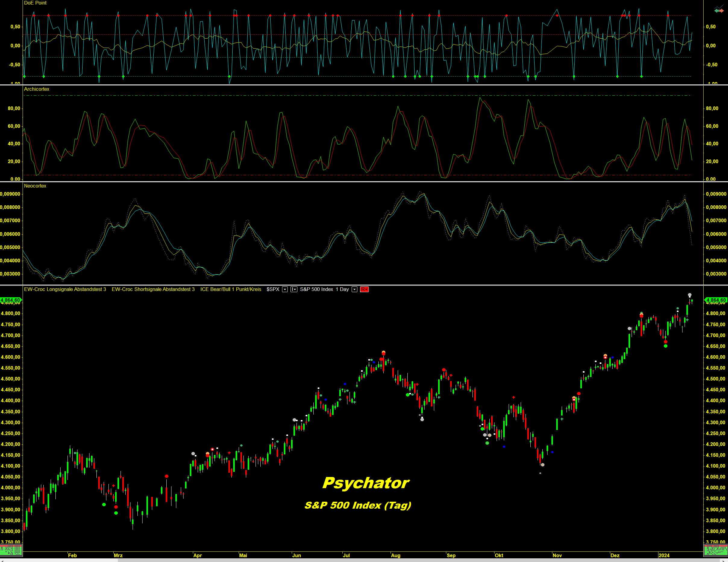Click the left 4.864,60 price marker
The height and width of the screenshot is (562, 728).
pos(11,300)
